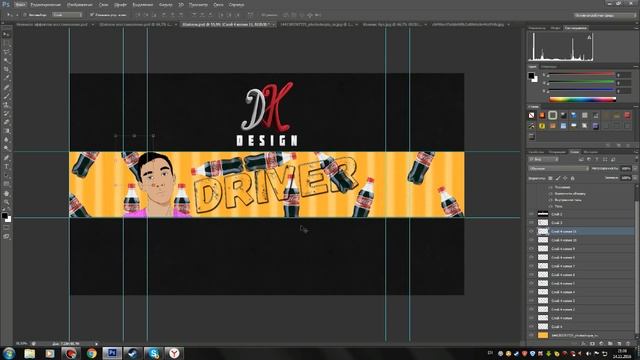640x360 pixels.
Task: Click the Windows Start button
Action: 9,353
